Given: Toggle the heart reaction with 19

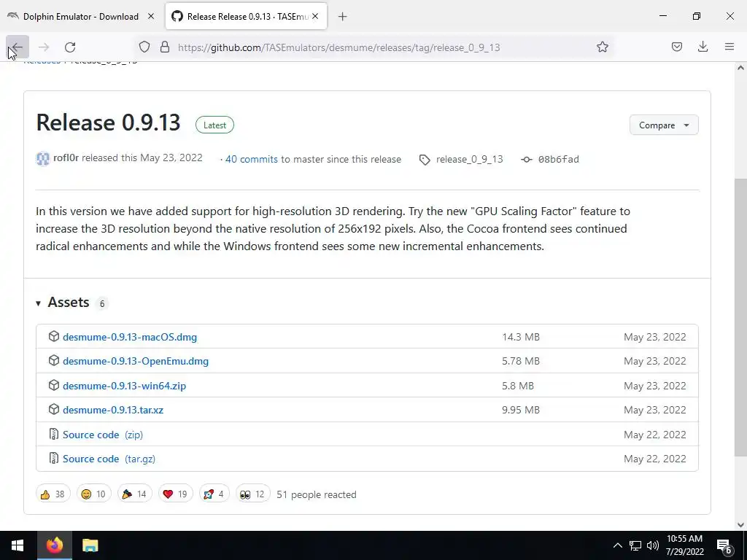Looking at the screenshot, I should [x=176, y=494].
